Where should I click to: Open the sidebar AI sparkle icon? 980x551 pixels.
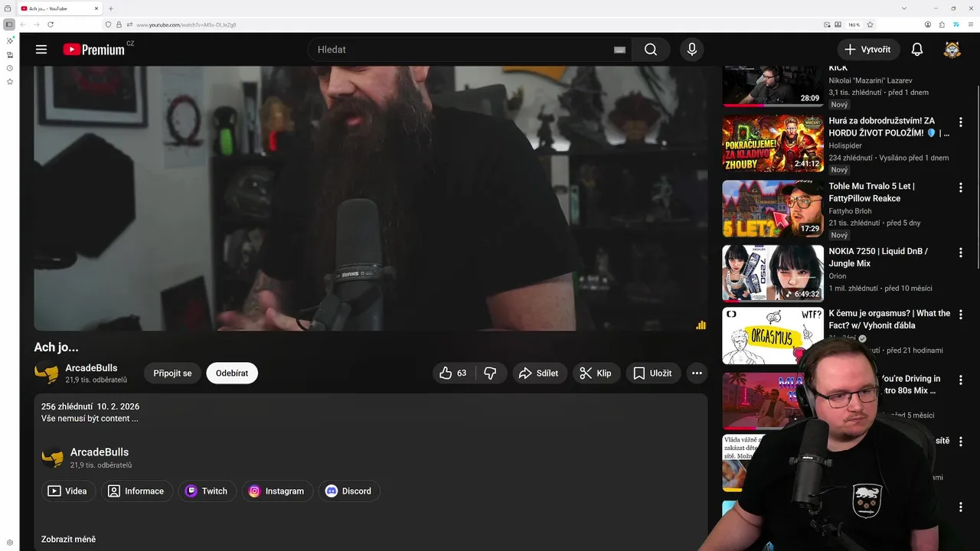point(10,41)
